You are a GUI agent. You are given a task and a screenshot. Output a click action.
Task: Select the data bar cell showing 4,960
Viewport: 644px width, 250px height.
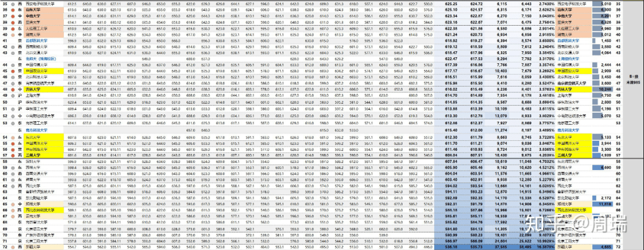(603, 29)
